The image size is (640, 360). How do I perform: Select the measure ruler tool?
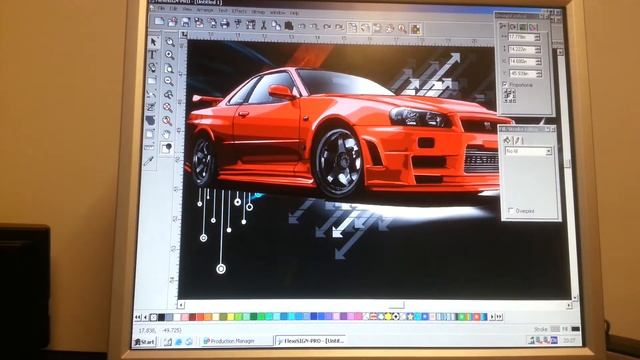point(149,147)
